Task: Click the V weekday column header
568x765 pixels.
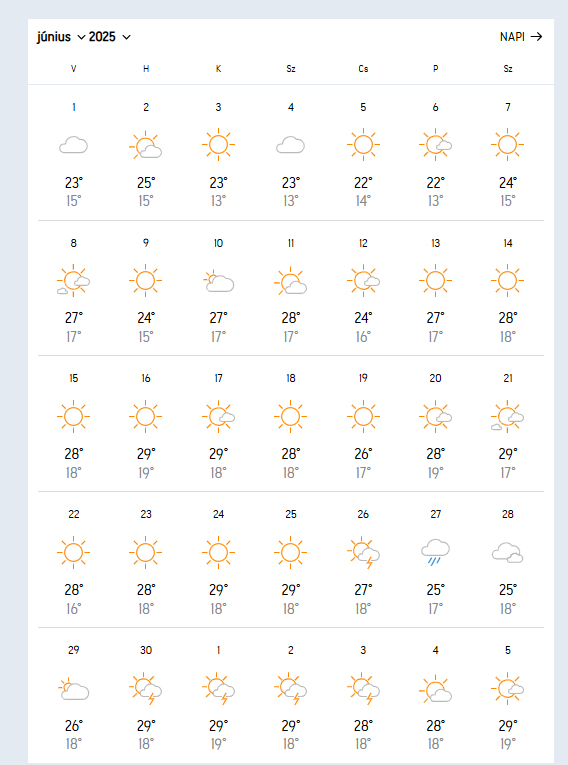Action: click(x=74, y=69)
